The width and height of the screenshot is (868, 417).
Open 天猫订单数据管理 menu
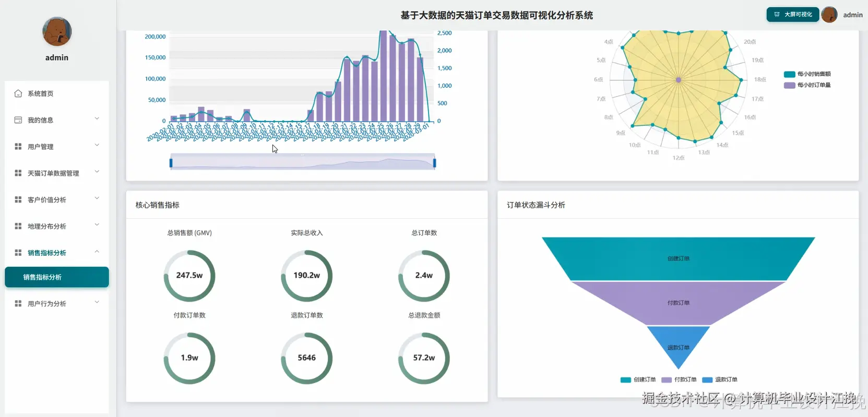pyautogui.click(x=57, y=173)
